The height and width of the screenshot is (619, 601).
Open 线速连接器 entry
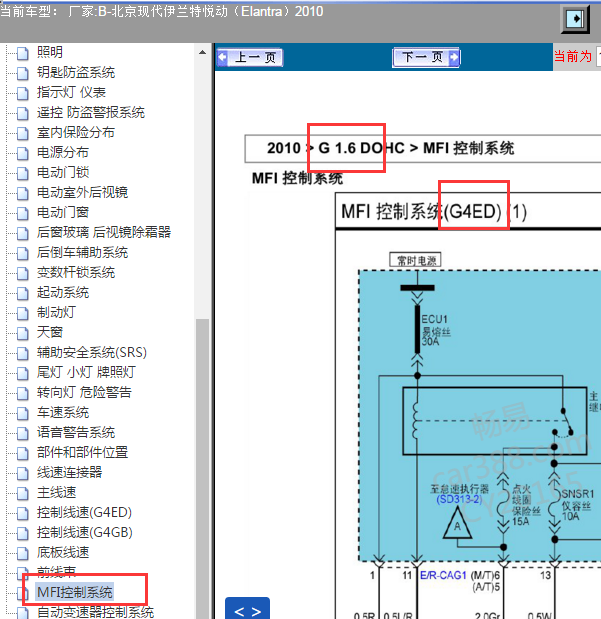69,473
